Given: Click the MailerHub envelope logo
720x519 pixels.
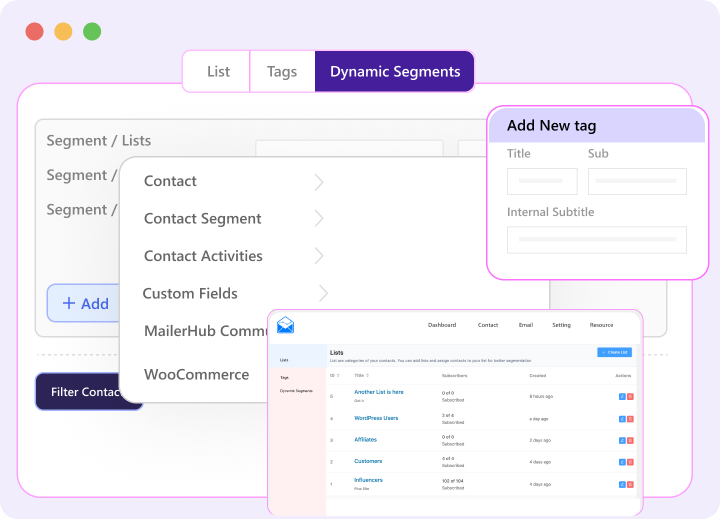Looking at the screenshot, I should tap(286, 325).
